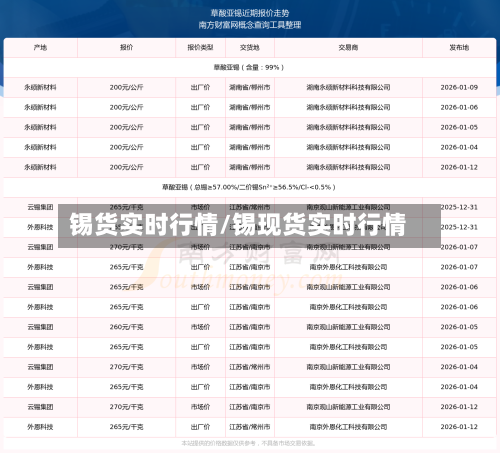The image size is (500, 453).
Task: Select 云锡集团 in the 2025-12-31 row
Action: [x=40, y=207]
